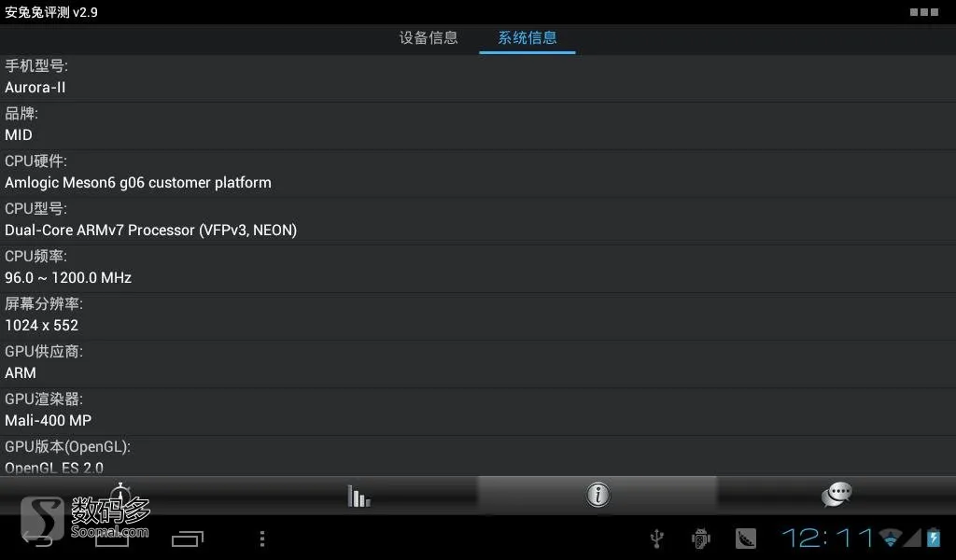
Task: Open the chat bubble feedback icon
Action: point(836,494)
